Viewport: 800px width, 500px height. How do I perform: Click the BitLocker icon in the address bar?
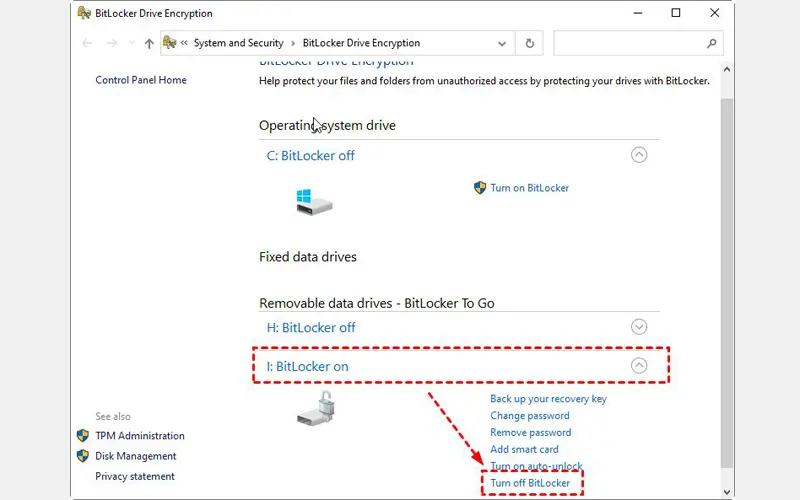(x=170, y=42)
